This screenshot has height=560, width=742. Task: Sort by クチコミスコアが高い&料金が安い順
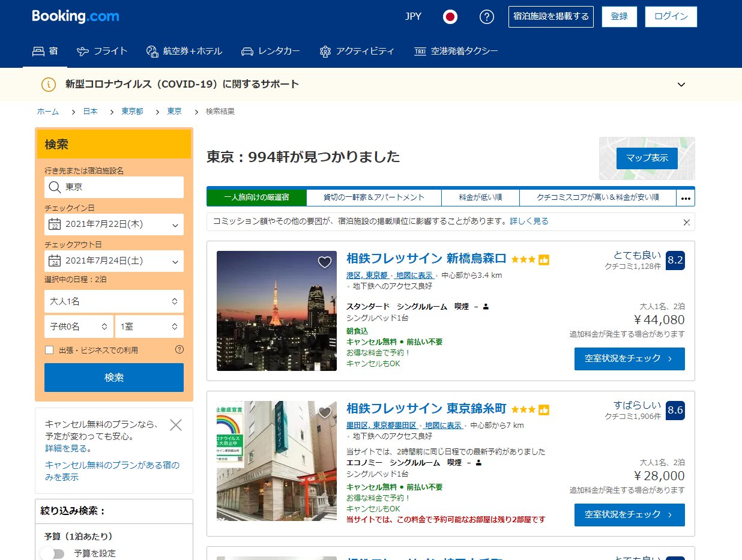[x=598, y=197]
